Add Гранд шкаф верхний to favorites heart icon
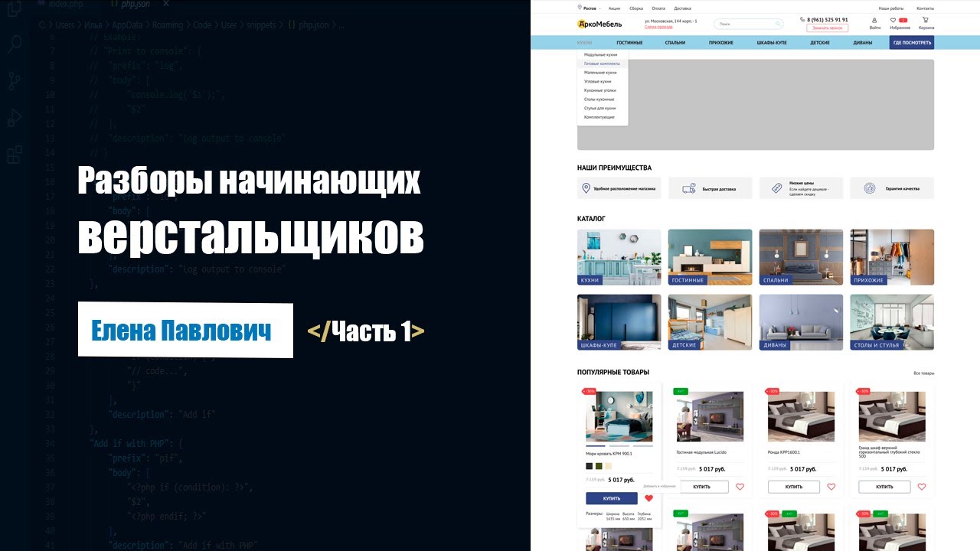Viewport: 980px width, 551px height. [x=922, y=487]
